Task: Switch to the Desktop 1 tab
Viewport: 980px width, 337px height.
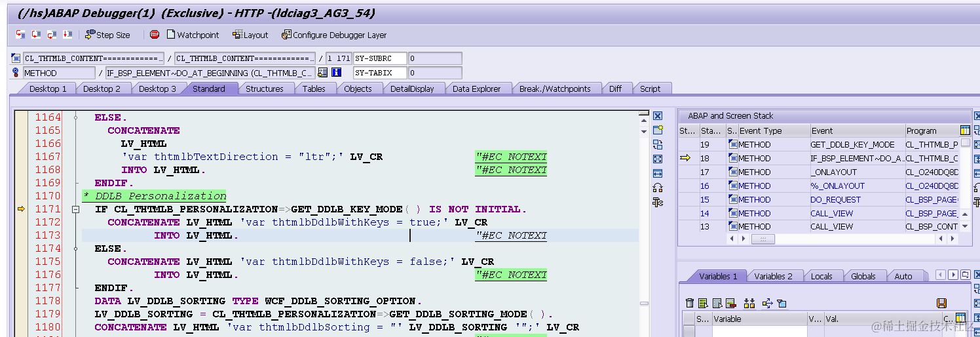Action: point(48,89)
